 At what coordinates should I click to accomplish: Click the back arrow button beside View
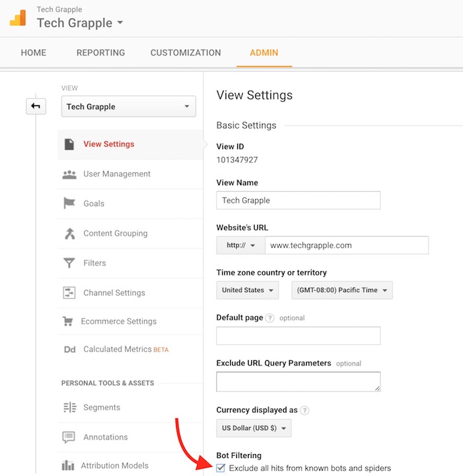point(36,106)
